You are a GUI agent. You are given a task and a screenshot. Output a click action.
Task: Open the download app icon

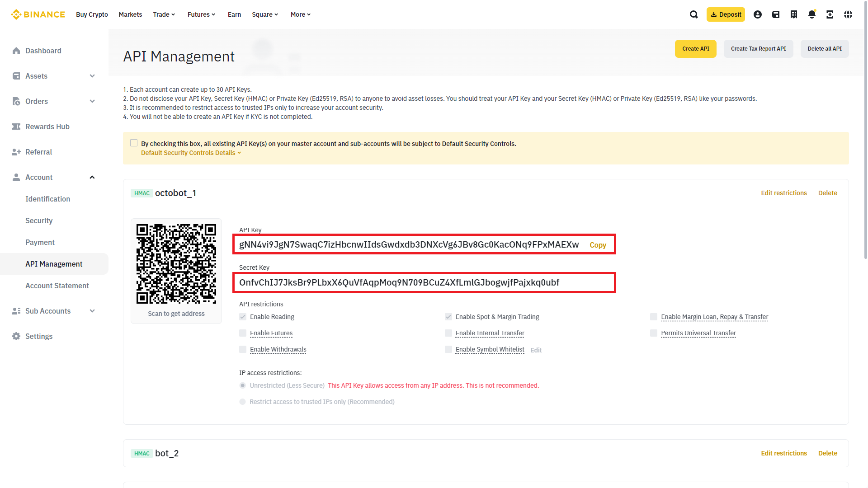(x=830, y=14)
